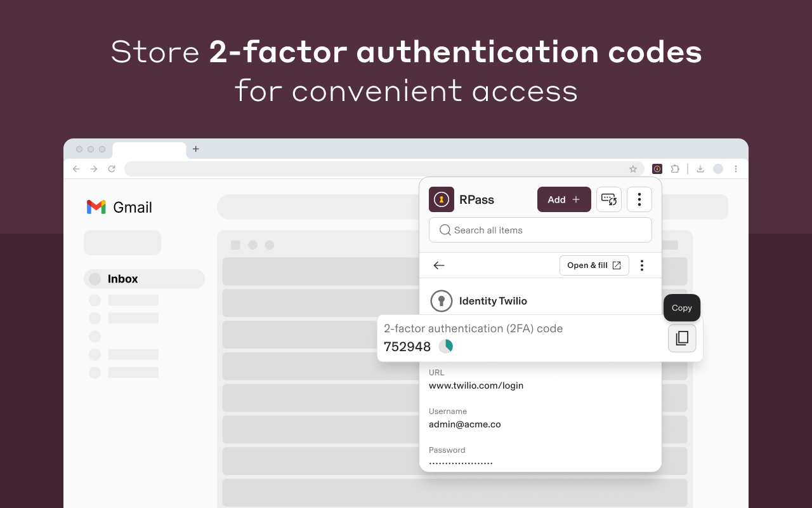The image size is (812, 508).
Task: Select the active browser tab
Action: (x=150, y=150)
